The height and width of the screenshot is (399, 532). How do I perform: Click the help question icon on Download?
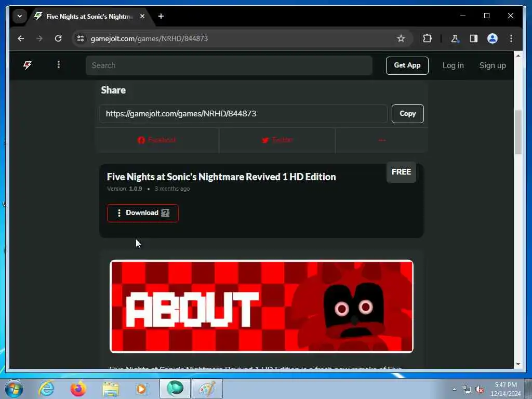(165, 213)
